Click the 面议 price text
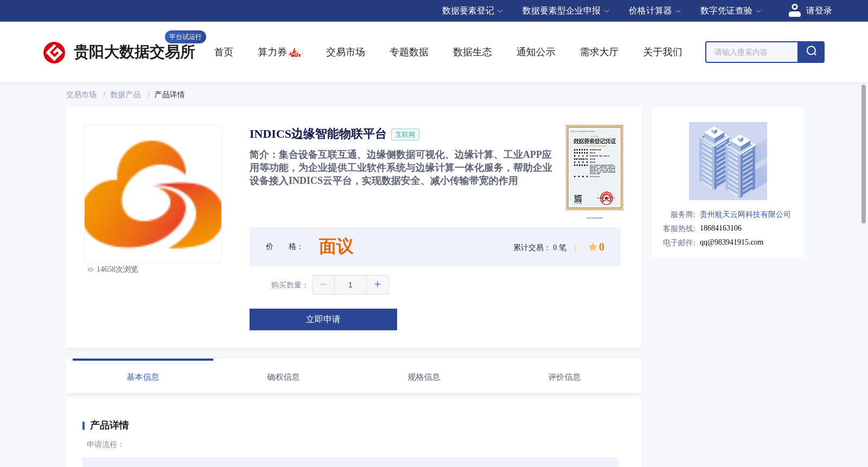868x467 pixels. (336, 247)
